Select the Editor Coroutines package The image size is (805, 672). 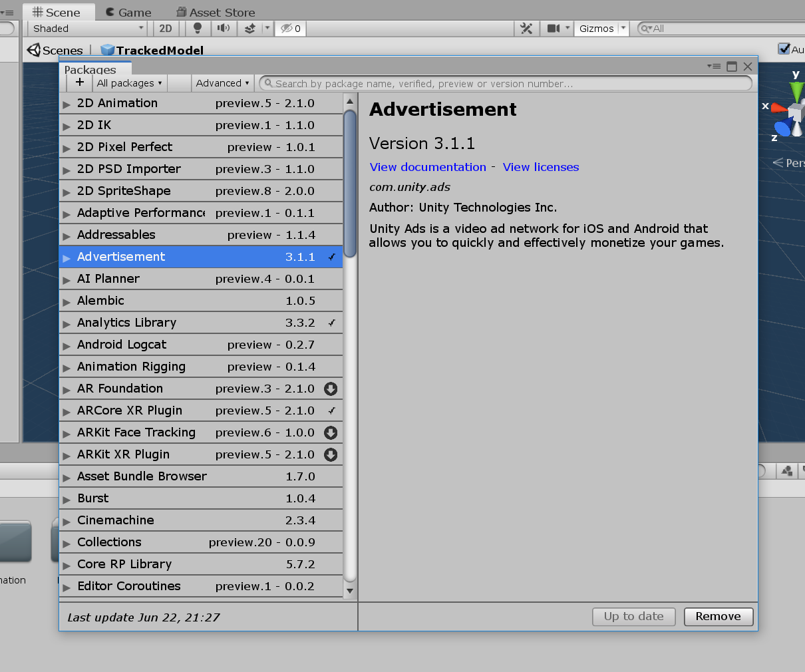coord(201,586)
